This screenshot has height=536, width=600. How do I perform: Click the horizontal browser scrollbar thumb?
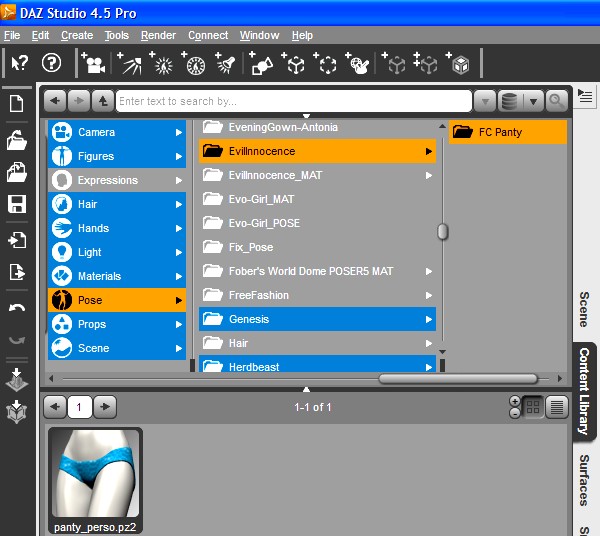pos(458,379)
